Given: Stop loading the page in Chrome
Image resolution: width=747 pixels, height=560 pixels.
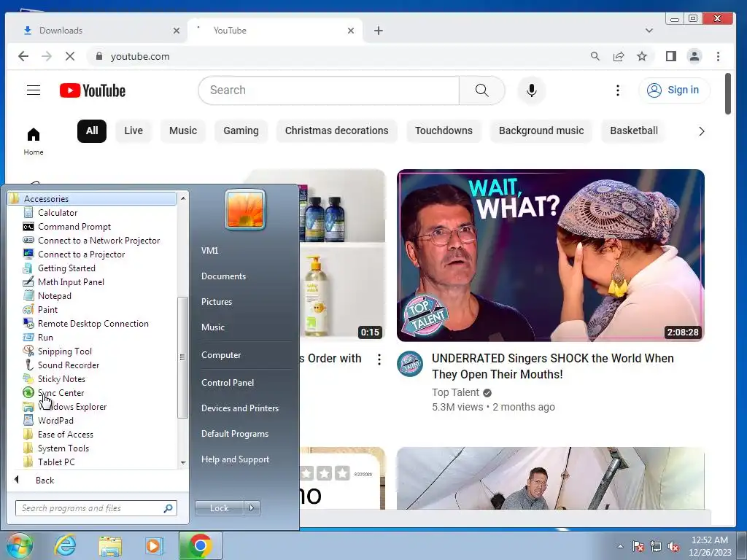Looking at the screenshot, I should tap(69, 56).
